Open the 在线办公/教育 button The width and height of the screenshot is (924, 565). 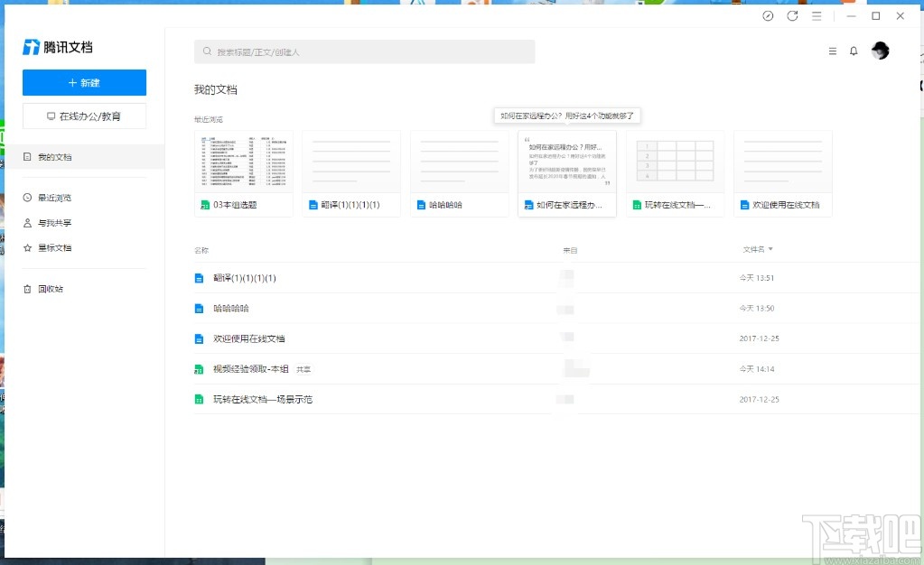(84, 116)
